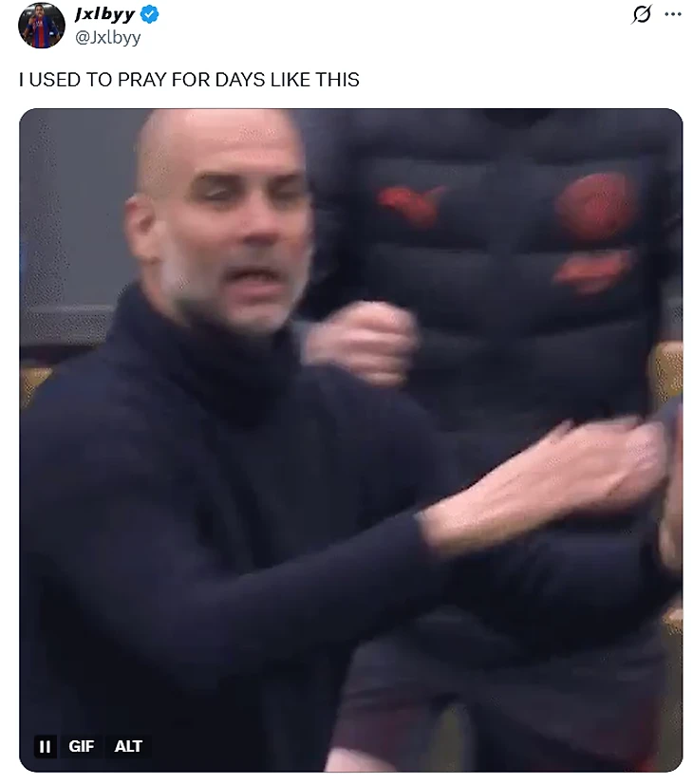Show the ALT image description

[x=128, y=746]
